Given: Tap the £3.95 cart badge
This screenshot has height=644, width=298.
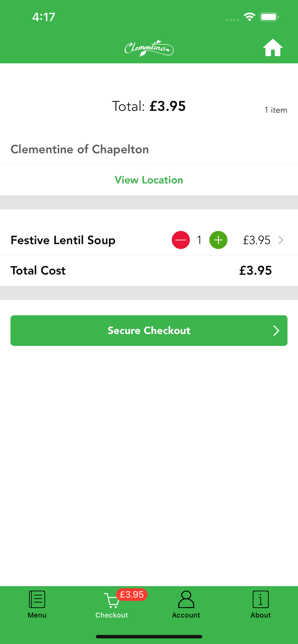Looking at the screenshot, I should [x=132, y=594].
